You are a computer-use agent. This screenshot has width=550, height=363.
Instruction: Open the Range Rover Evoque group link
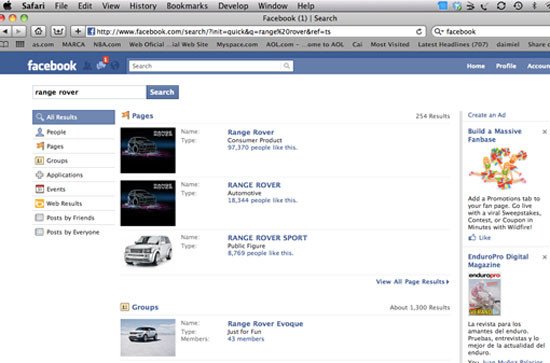(x=265, y=324)
